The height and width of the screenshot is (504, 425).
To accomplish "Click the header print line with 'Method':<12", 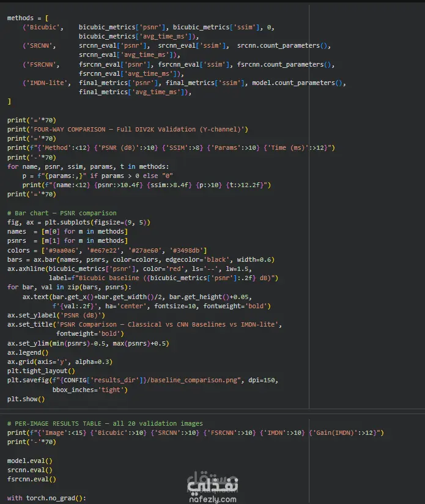I will (171, 148).
